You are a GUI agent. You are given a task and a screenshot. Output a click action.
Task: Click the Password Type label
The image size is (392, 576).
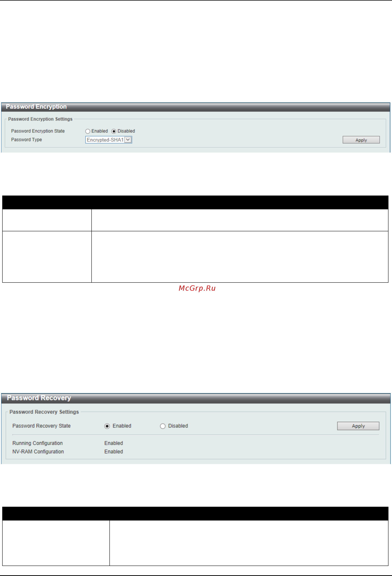point(26,140)
